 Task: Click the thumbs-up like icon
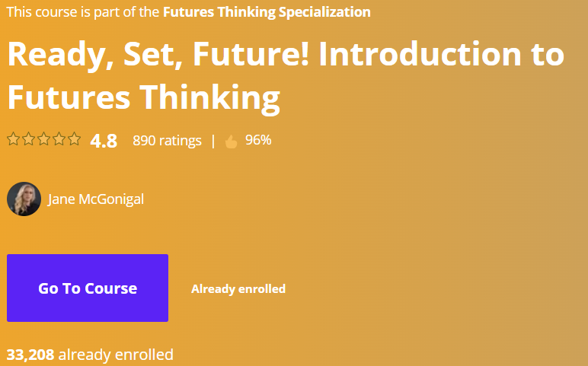tap(232, 142)
